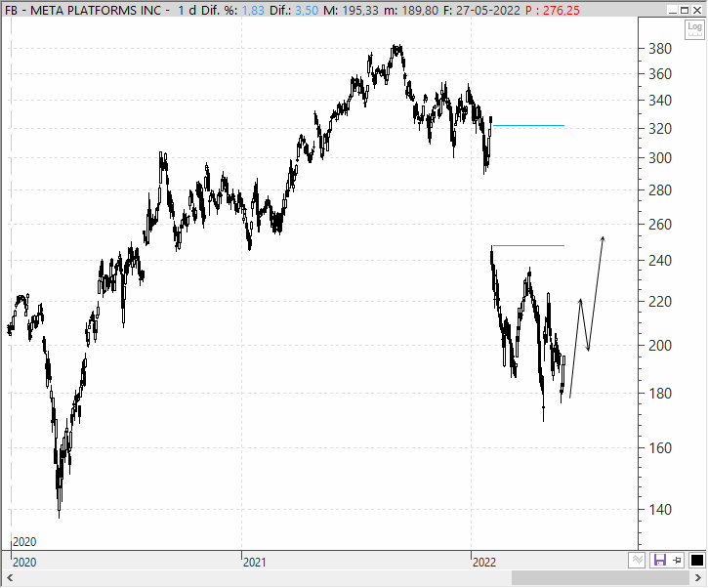This screenshot has height=588, width=708.
Task: Click the minimum value 189,80
Action: [420, 10]
